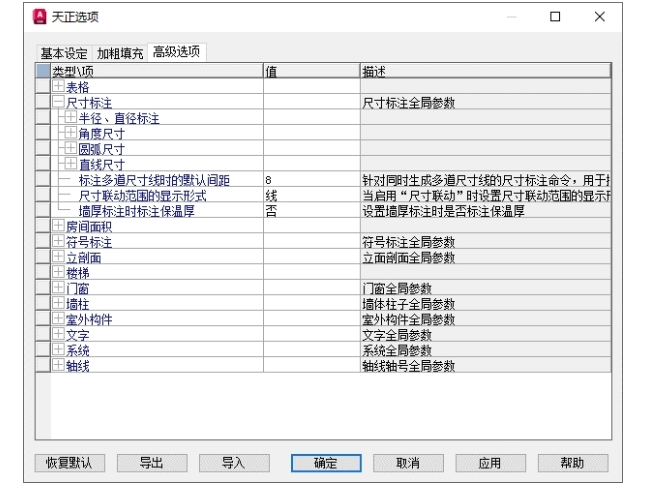Click the row header beside 表格
The height and width of the screenshot is (489, 652).
click(43, 86)
